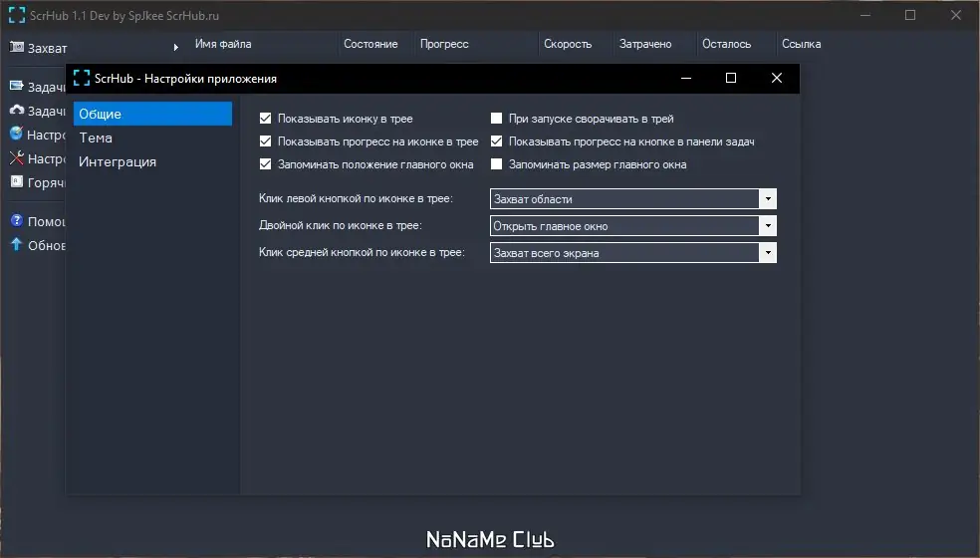Sort by the Имя файла column header
Viewport: 980px width, 558px height.
coord(223,44)
